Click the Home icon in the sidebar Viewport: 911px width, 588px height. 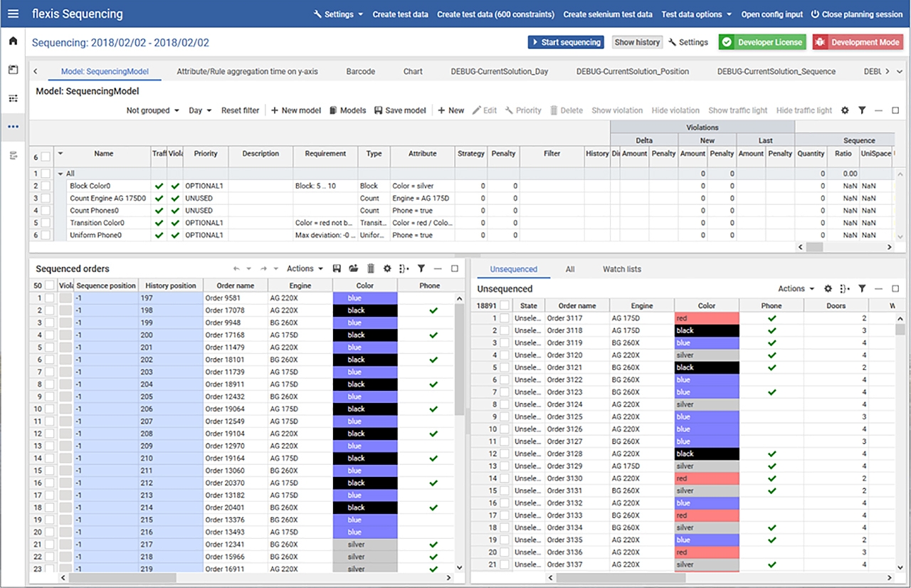point(13,41)
